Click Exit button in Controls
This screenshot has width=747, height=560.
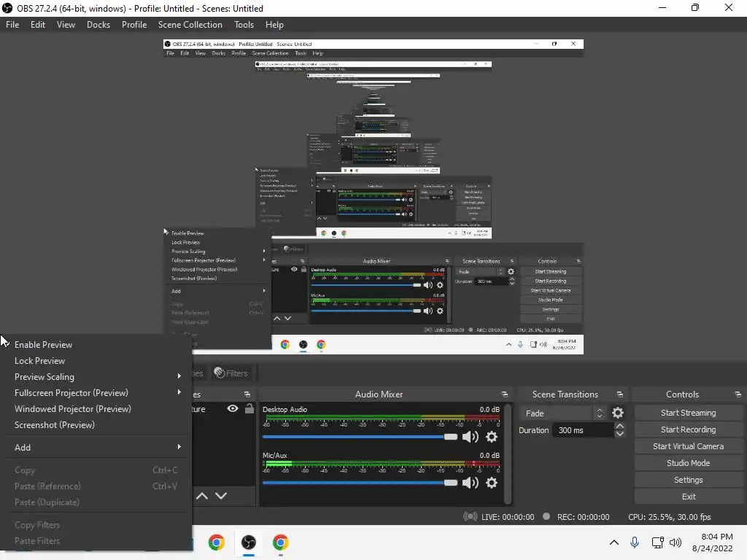click(689, 497)
